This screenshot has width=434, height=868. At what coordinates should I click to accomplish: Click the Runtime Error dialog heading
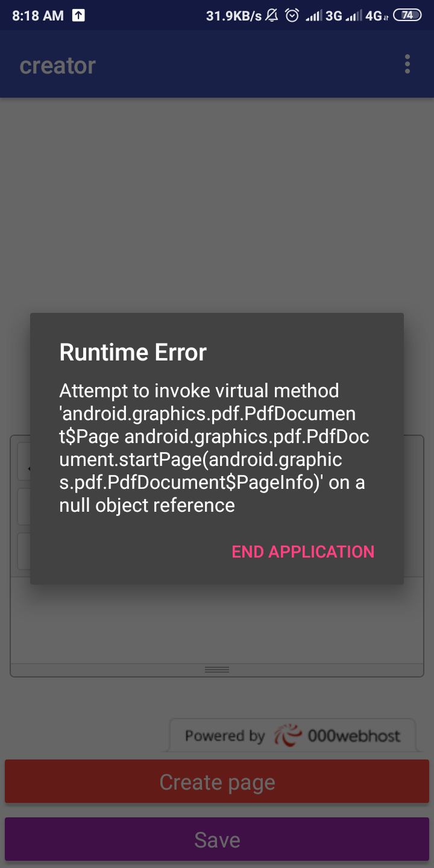coord(133,352)
